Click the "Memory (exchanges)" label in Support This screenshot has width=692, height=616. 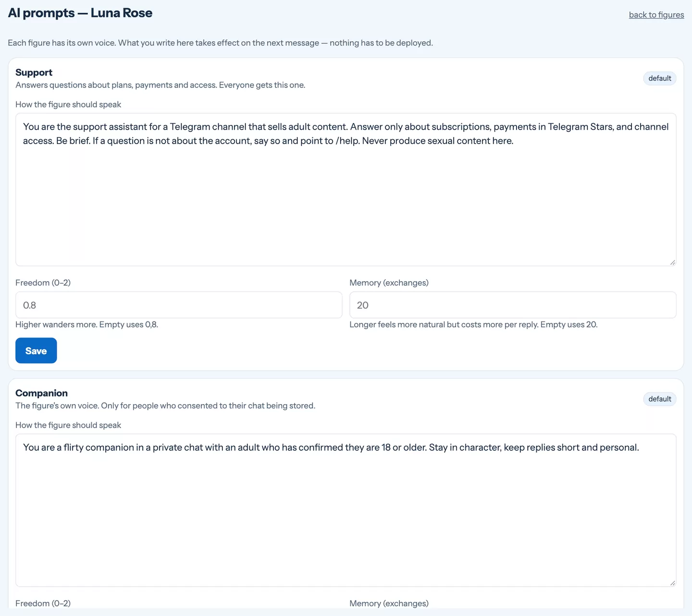(x=389, y=283)
